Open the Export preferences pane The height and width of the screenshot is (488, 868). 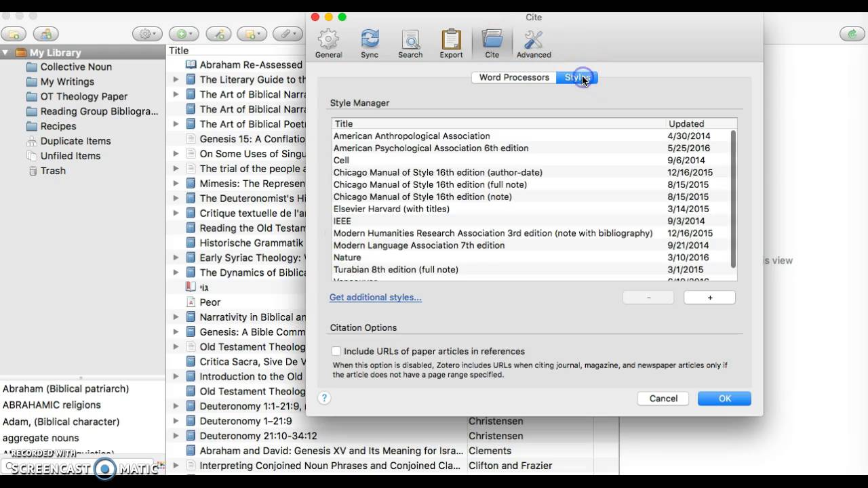click(451, 43)
